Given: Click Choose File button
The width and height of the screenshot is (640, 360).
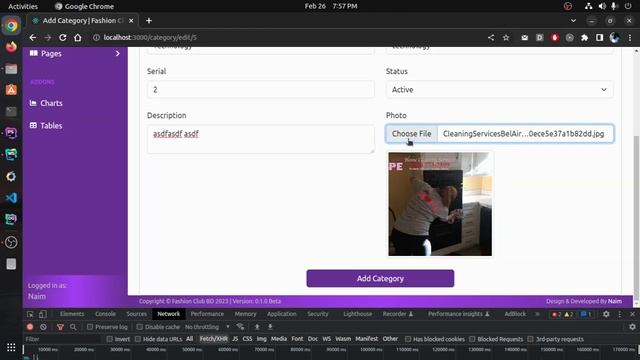Looking at the screenshot, I should pos(411,133).
